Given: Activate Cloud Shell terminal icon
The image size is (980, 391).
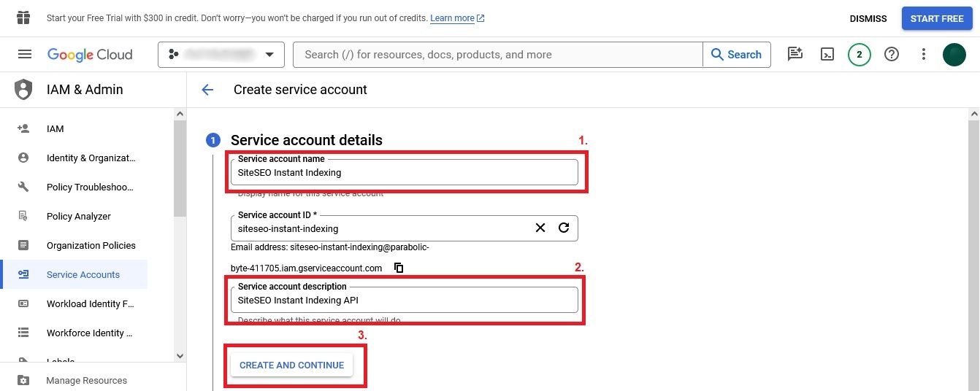Looking at the screenshot, I should [827, 55].
